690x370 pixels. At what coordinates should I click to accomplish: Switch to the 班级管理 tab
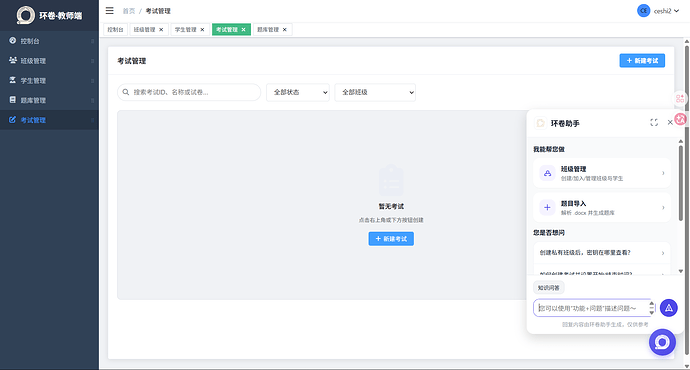point(144,29)
